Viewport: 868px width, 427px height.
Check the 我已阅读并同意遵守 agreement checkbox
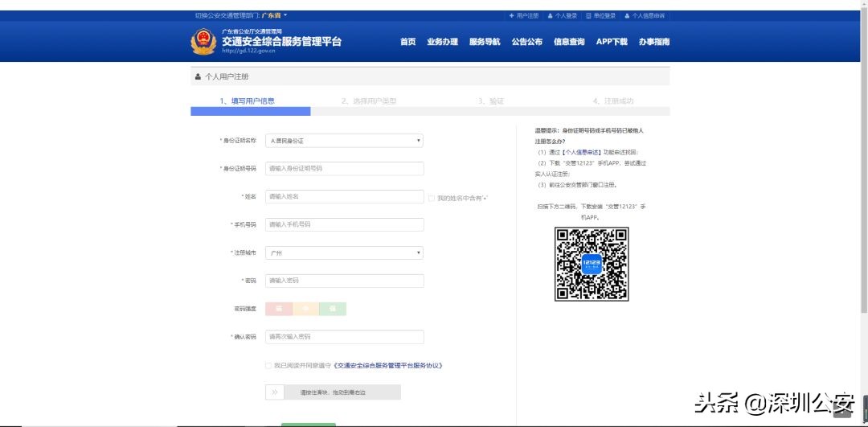point(268,366)
